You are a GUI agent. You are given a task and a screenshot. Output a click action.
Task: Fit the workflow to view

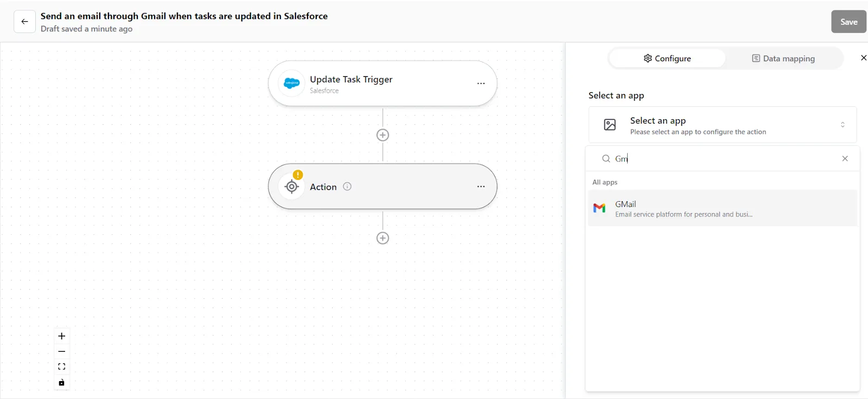[x=62, y=366]
